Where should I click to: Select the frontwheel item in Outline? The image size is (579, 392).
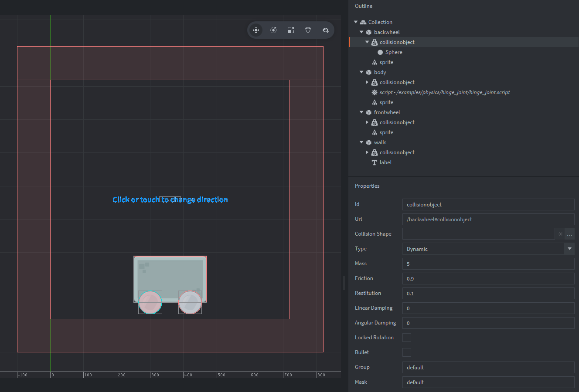click(387, 112)
